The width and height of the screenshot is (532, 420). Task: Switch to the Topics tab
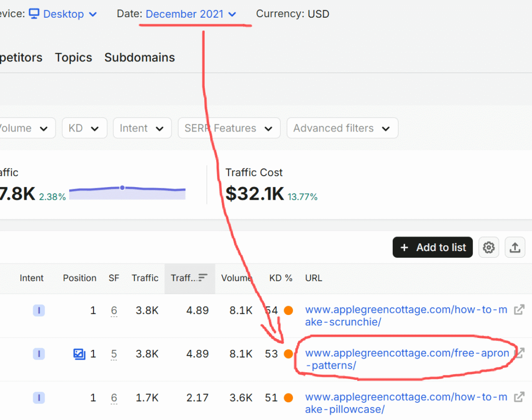74,57
